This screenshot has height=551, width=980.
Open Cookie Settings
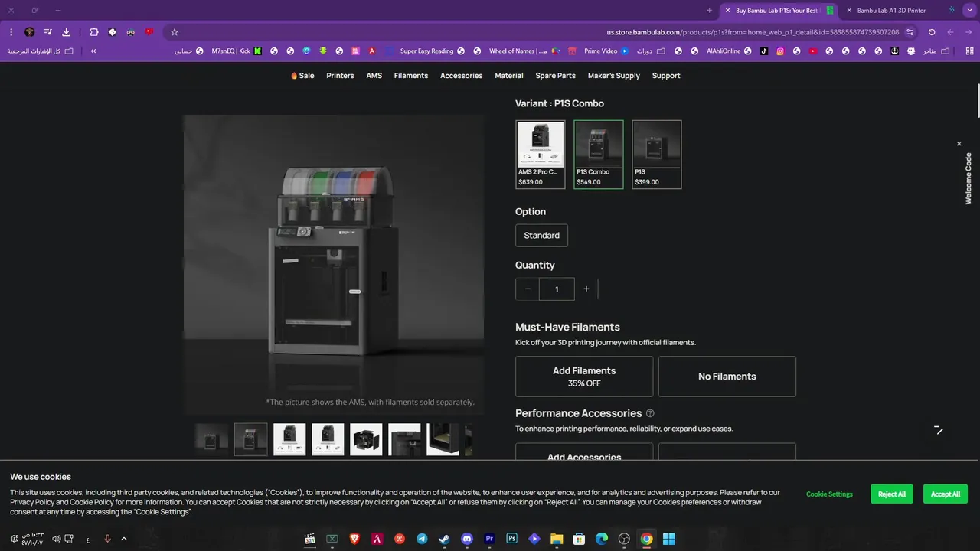tap(829, 494)
